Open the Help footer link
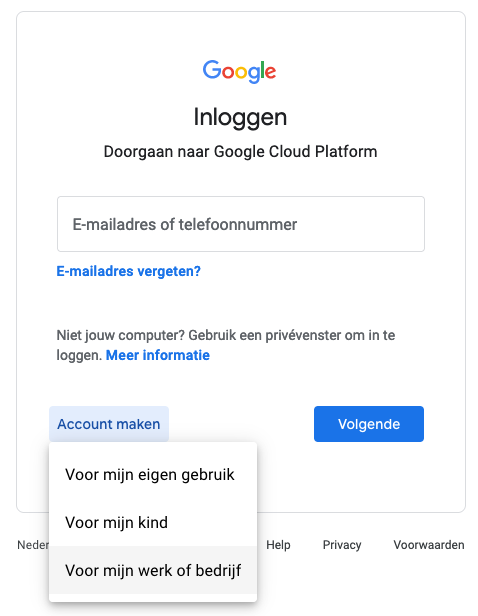 pos(278,545)
